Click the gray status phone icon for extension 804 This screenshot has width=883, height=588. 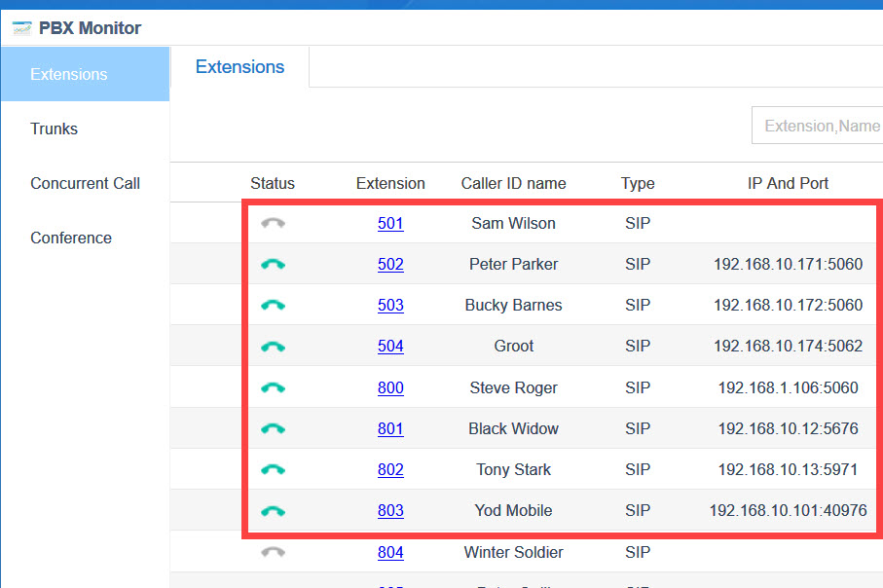(274, 552)
